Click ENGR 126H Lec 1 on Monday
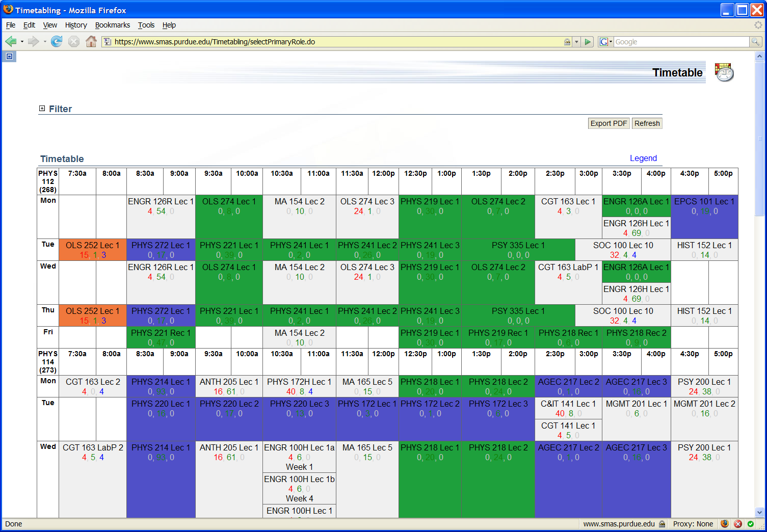This screenshot has width=767, height=532. pyautogui.click(x=637, y=228)
